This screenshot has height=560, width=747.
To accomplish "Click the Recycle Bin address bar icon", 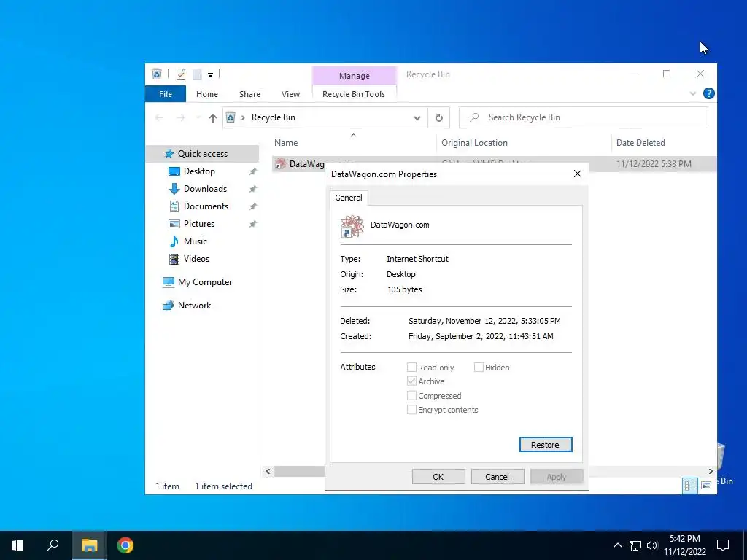I will tap(231, 117).
